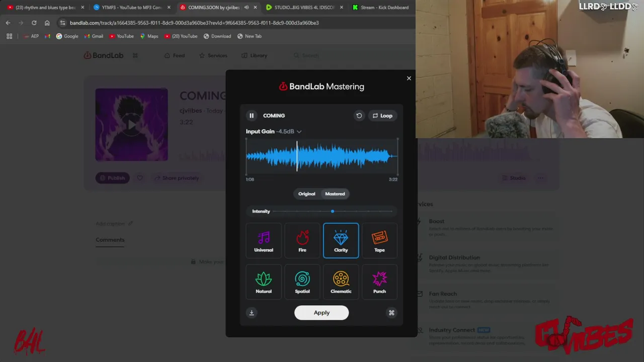Select the Natural mastering preset
Viewport: 644px width, 362px height.
pos(264,282)
